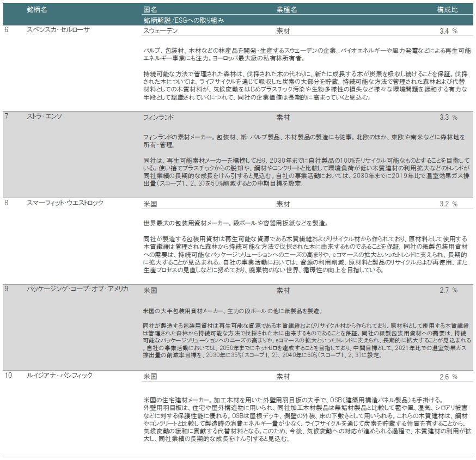Select the 3.4 % composition ratio value

[x=448, y=31]
